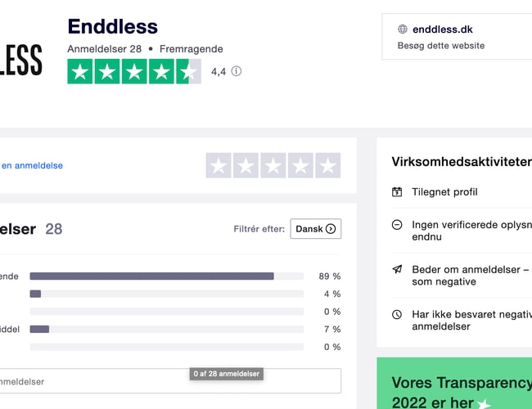532x409 pixels.
Task: Select the third empty rating star
Action: (273, 166)
